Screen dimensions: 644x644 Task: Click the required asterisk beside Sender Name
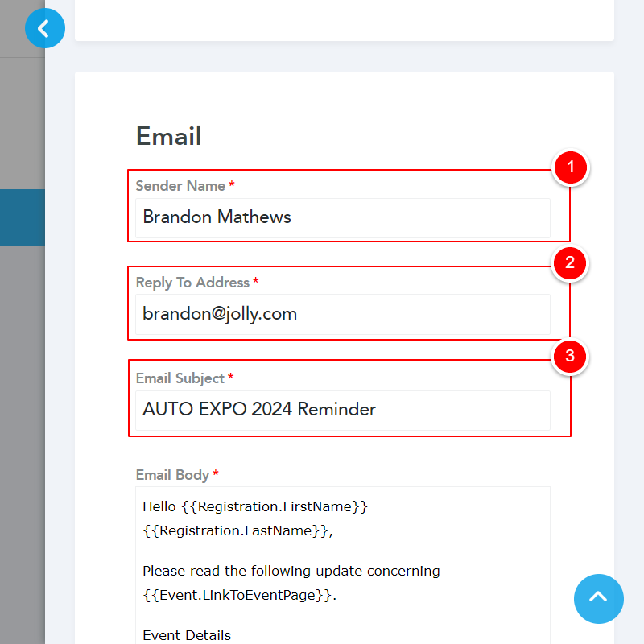point(231,185)
